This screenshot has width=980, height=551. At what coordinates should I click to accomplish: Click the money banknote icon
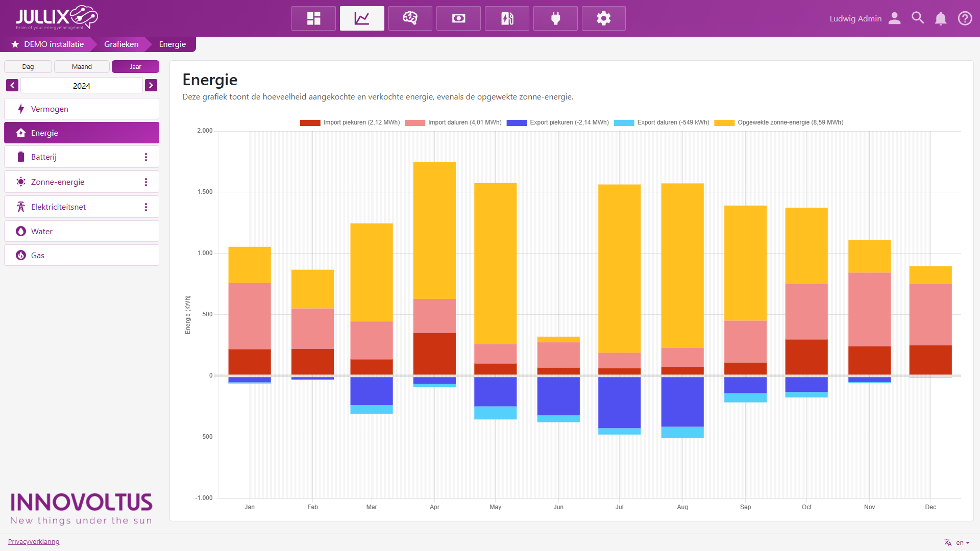[x=458, y=18]
